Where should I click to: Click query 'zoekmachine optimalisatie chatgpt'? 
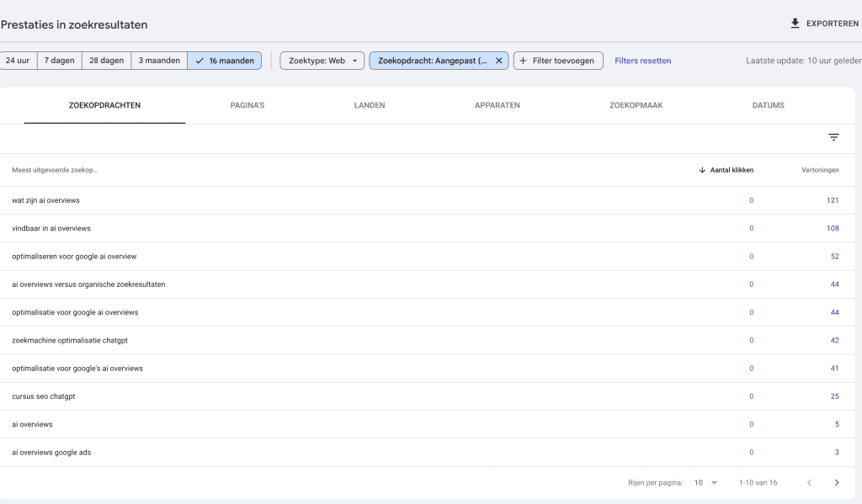click(x=70, y=341)
